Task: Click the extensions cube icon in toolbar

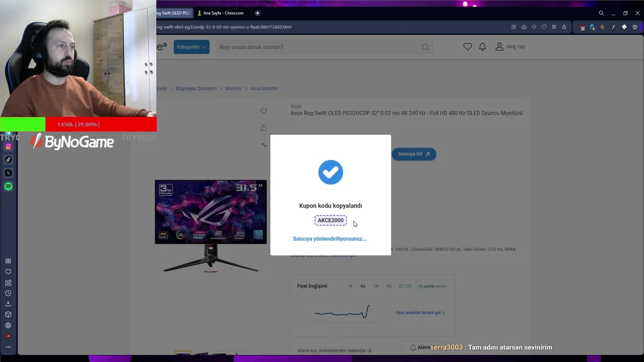Action: click(635, 27)
